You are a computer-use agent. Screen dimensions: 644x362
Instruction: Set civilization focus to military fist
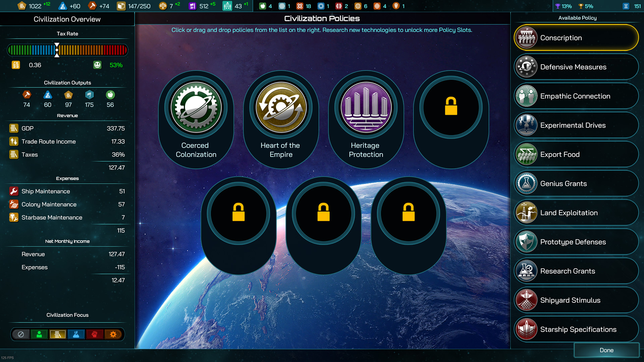tap(95, 334)
